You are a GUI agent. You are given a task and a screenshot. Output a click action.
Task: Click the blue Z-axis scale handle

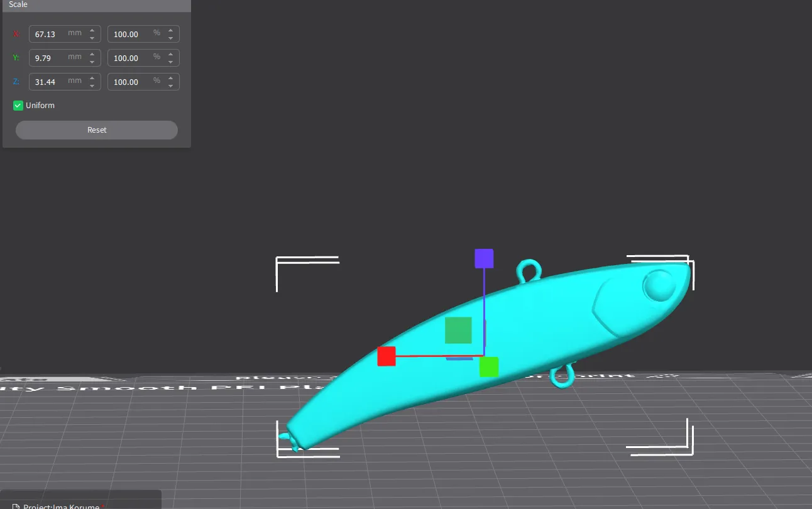tap(484, 258)
